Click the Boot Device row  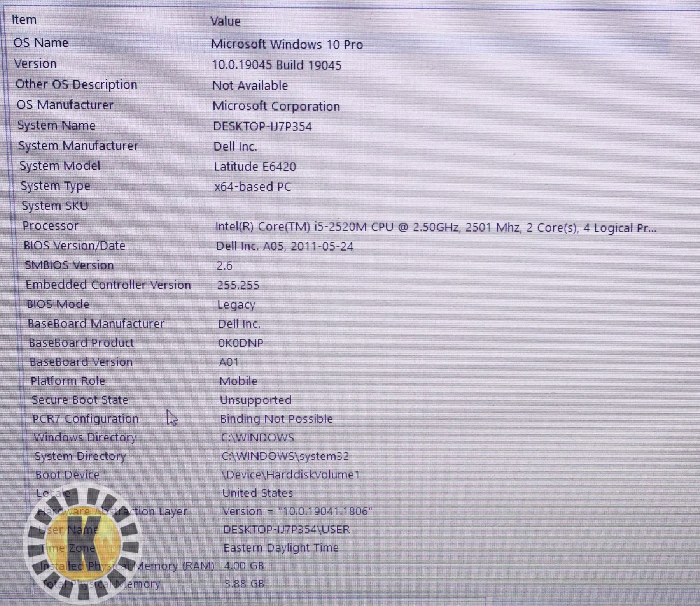(68, 475)
